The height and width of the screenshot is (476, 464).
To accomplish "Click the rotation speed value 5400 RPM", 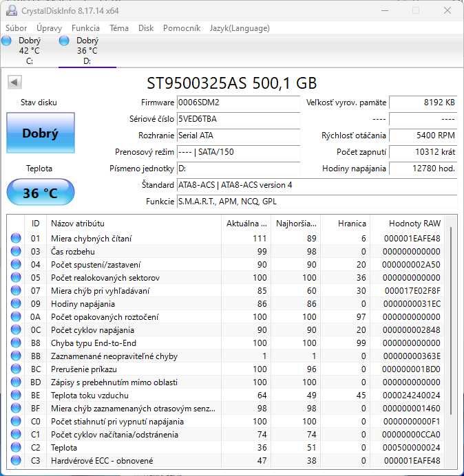I will point(423,136).
